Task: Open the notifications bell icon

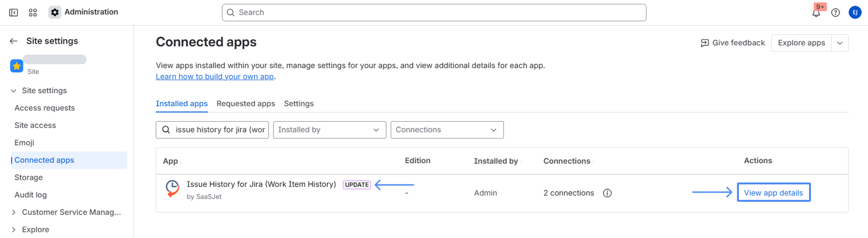Action: pos(816,13)
